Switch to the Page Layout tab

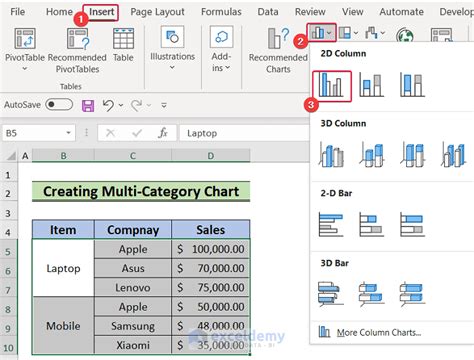pyautogui.click(x=157, y=12)
